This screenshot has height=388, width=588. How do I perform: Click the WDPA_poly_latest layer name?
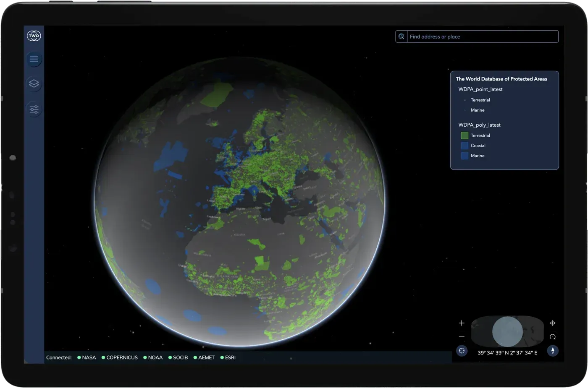479,125
